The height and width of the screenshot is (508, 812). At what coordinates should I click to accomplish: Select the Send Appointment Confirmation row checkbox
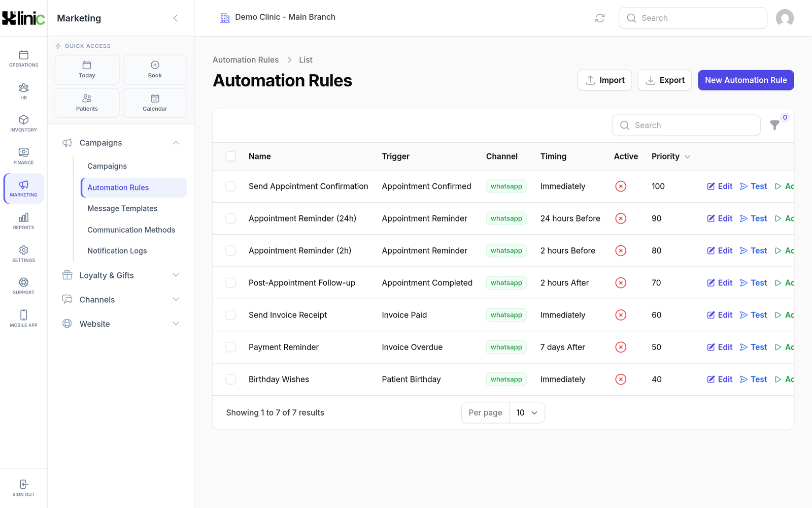pos(230,186)
